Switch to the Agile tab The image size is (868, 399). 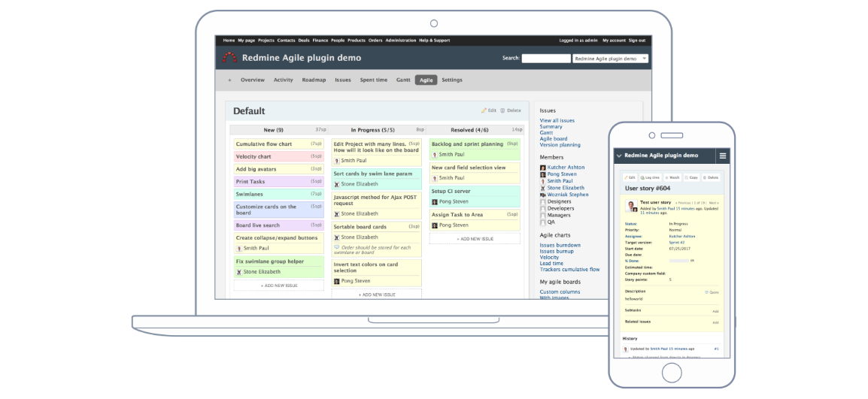pyautogui.click(x=426, y=80)
